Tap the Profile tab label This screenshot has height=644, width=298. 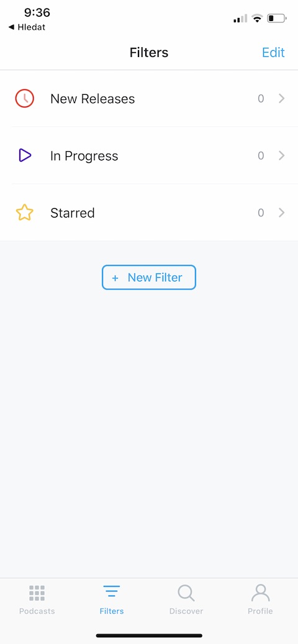point(260,611)
